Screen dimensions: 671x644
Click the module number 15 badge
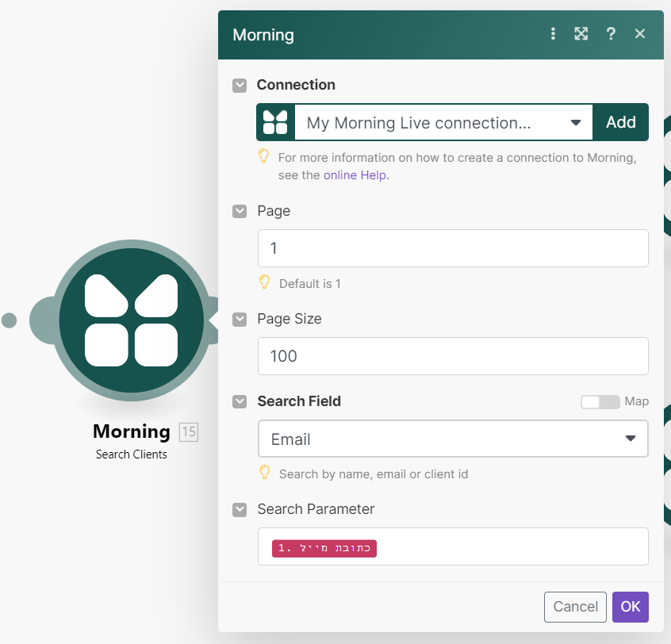pyautogui.click(x=189, y=431)
